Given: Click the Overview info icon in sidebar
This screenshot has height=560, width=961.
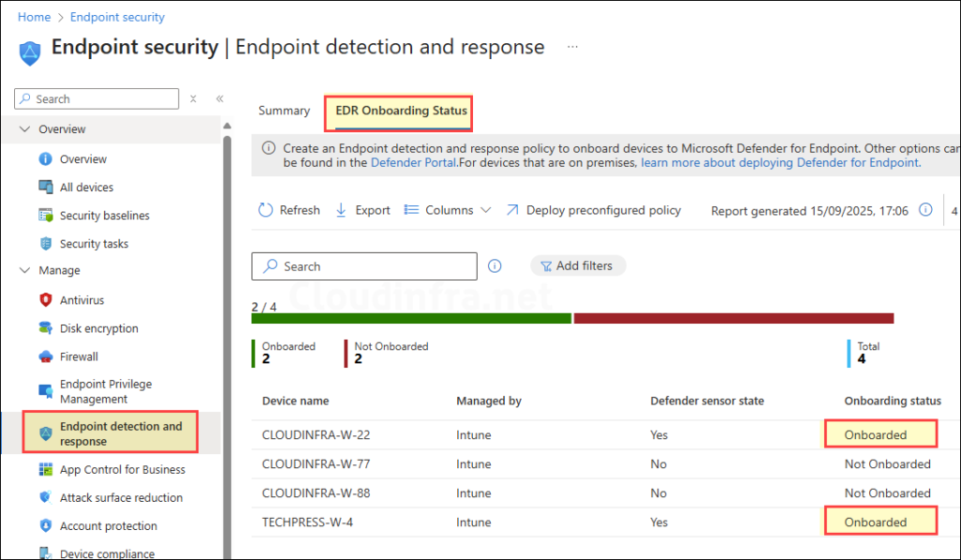Looking at the screenshot, I should pos(45,159).
